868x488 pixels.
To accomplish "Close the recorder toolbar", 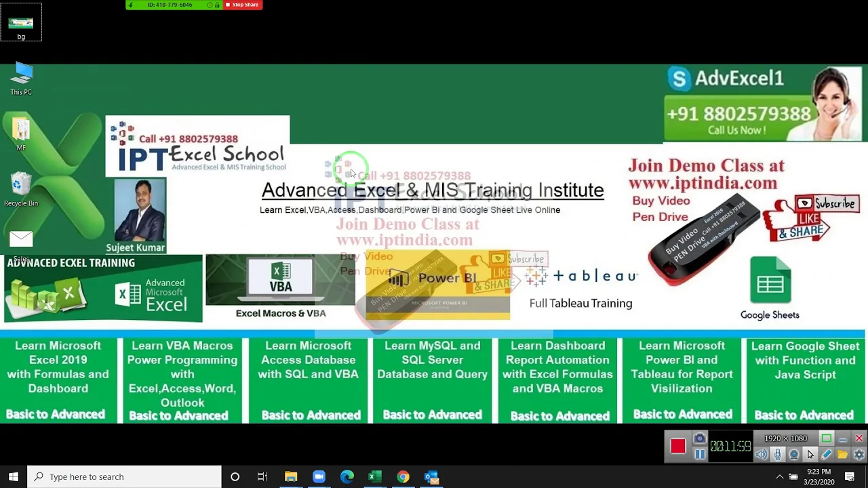I will click(859, 439).
